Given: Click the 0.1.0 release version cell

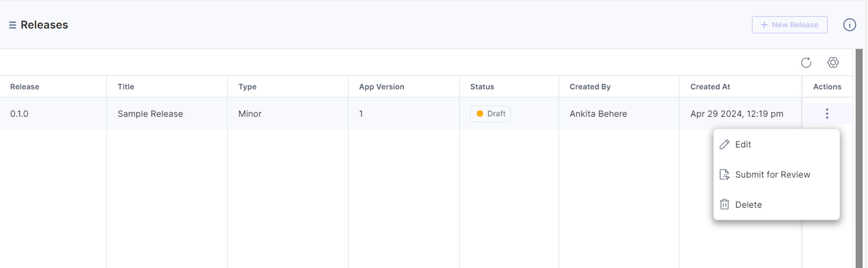Looking at the screenshot, I should click(x=19, y=114).
